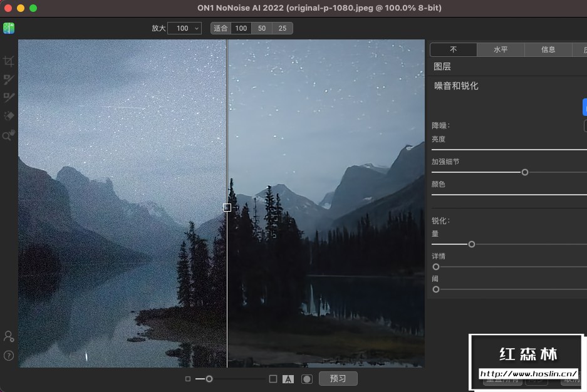The height and width of the screenshot is (392, 587).
Task: Adjust the 亮度 luminance slider track
Action: tap(509, 150)
